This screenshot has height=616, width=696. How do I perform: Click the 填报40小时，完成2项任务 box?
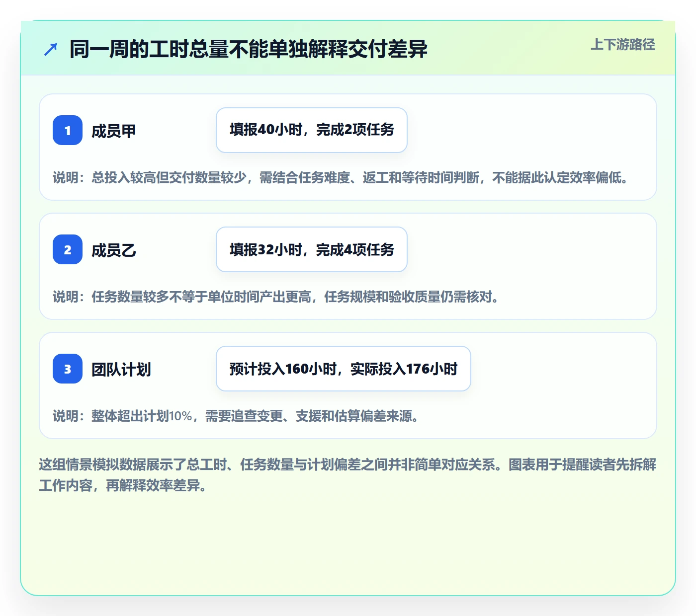[x=312, y=130]
